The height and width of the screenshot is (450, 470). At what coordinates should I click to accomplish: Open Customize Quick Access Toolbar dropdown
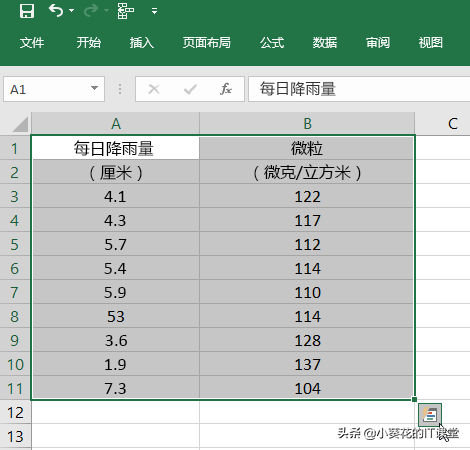[154, 11]
